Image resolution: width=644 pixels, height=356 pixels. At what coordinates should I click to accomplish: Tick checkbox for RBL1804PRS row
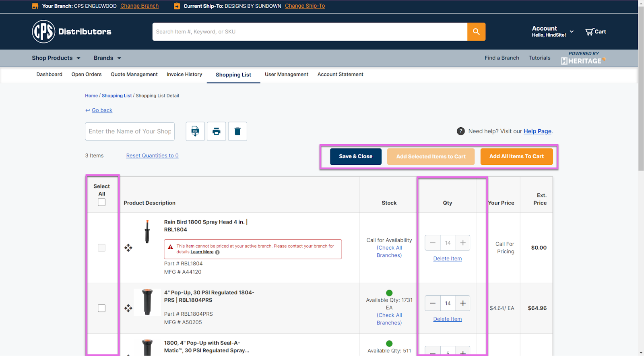[x=102, y=308]
